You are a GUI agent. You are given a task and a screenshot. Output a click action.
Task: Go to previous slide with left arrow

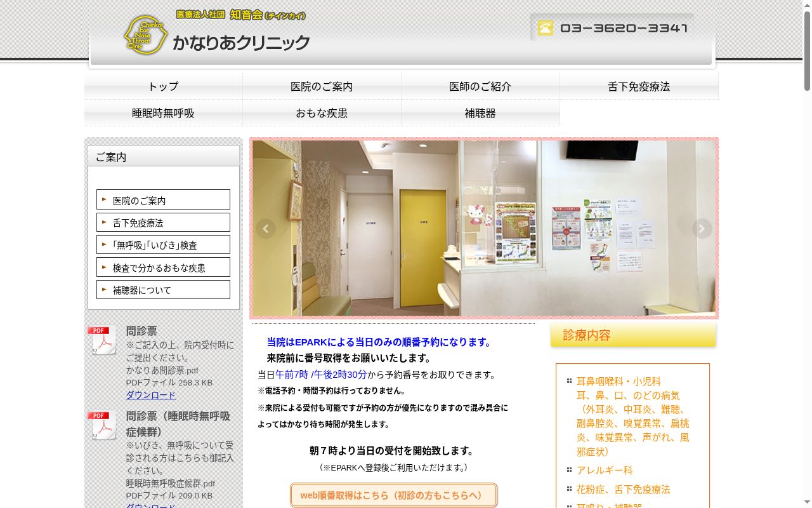point(266,229)
